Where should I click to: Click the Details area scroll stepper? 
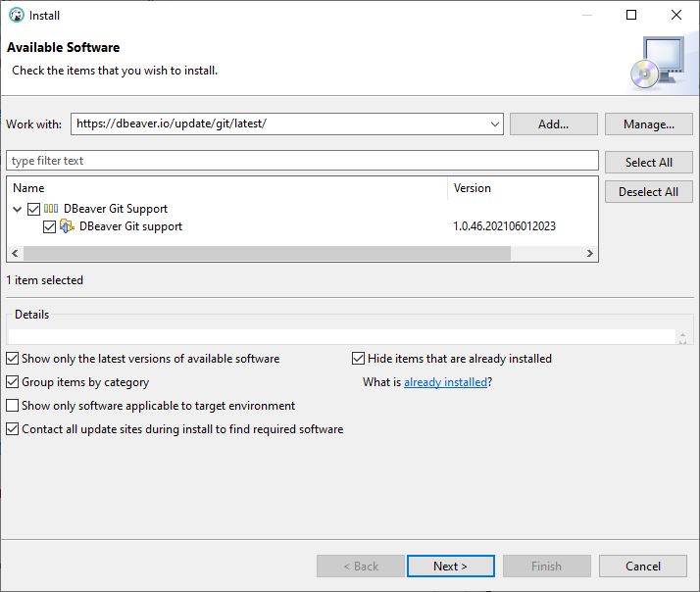click(x=682, y=338)
